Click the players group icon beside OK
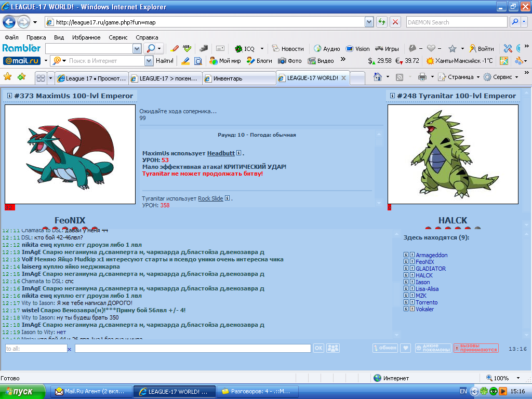Viewport: 532px width, 399px height. (333, 348)
